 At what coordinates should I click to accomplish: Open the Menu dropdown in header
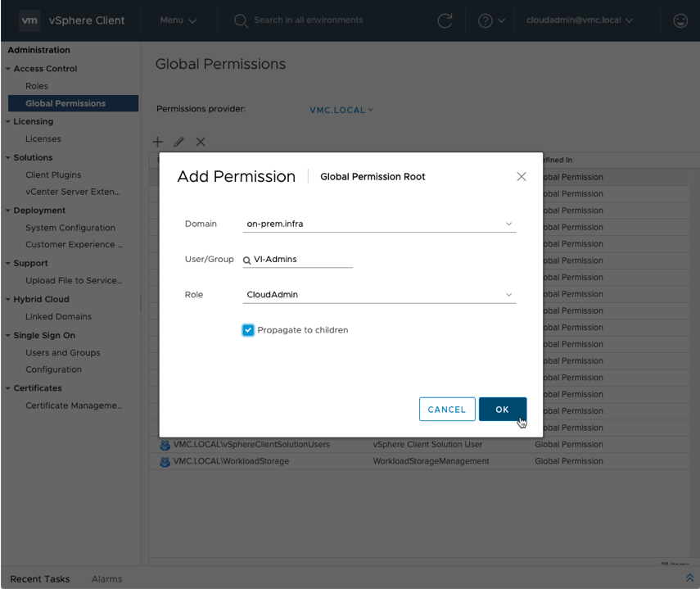178,20
